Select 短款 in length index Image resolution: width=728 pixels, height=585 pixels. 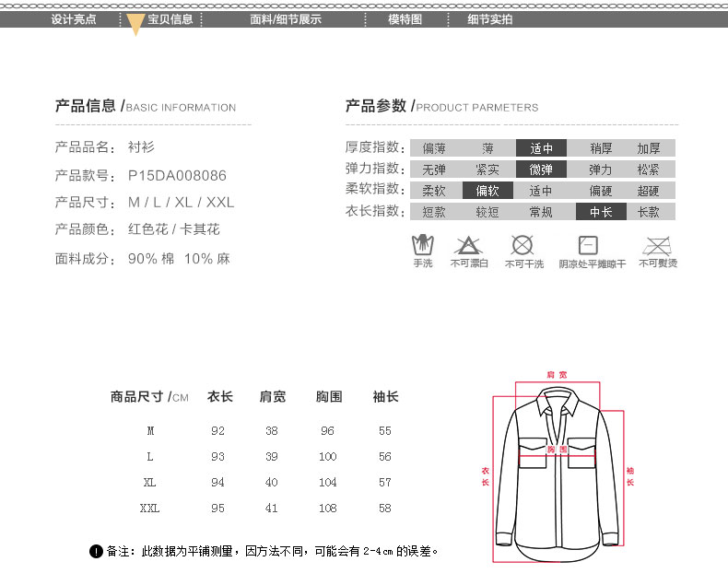click(x=434, y=212)
